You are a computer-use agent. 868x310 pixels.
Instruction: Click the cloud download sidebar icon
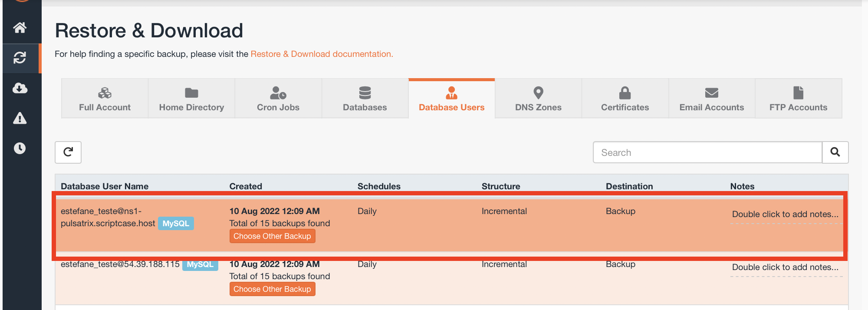click(20, 88)
